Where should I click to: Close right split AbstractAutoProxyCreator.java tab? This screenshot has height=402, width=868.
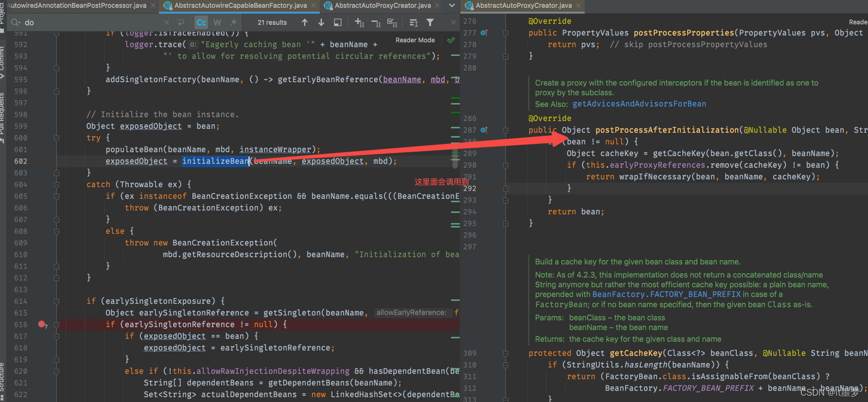pyautogui.click(x=578, y=5)
